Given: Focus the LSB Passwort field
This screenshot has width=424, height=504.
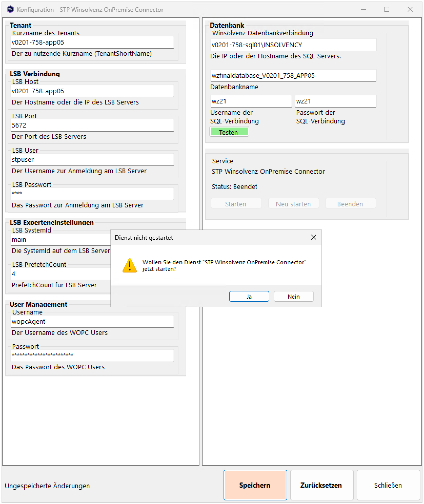Looking at the screenshot, I should point(92,194).
